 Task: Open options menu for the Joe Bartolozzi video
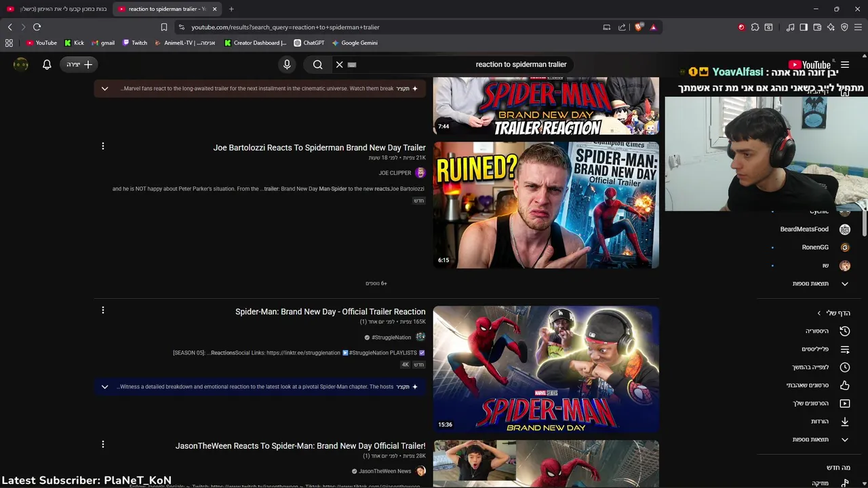point(103,146)
